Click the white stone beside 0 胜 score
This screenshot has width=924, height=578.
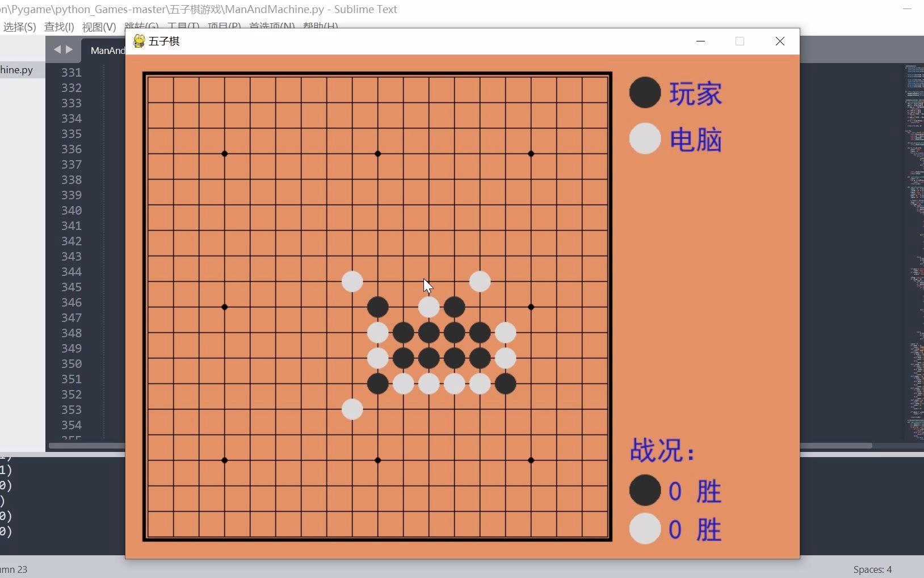pos(645,529)
